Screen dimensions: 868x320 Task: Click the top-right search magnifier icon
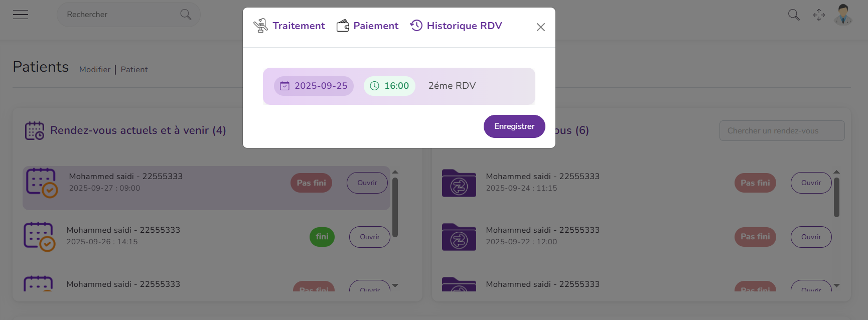[x=793, y=15]
